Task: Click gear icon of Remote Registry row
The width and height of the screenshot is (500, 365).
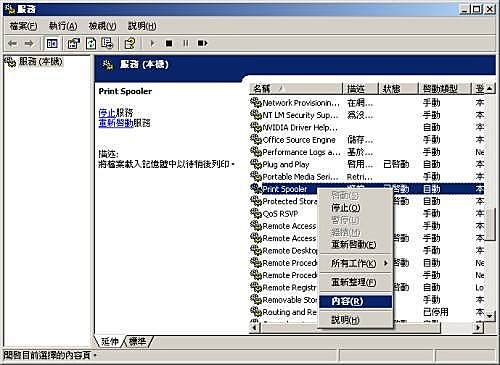Action: pos(256,288)
